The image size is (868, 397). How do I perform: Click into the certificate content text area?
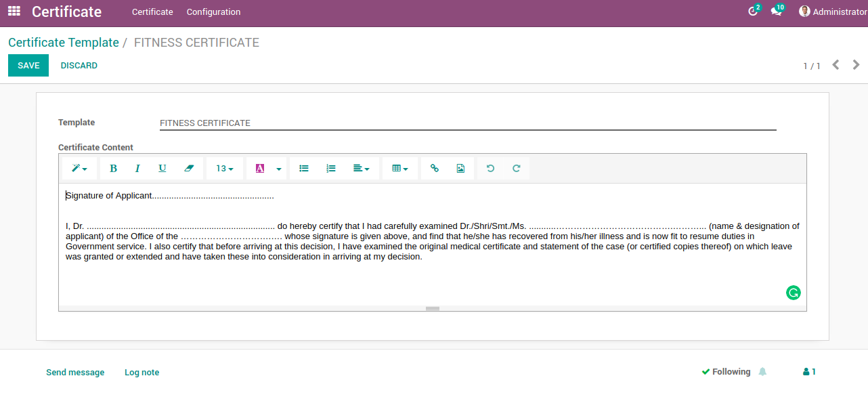point(433,244)
